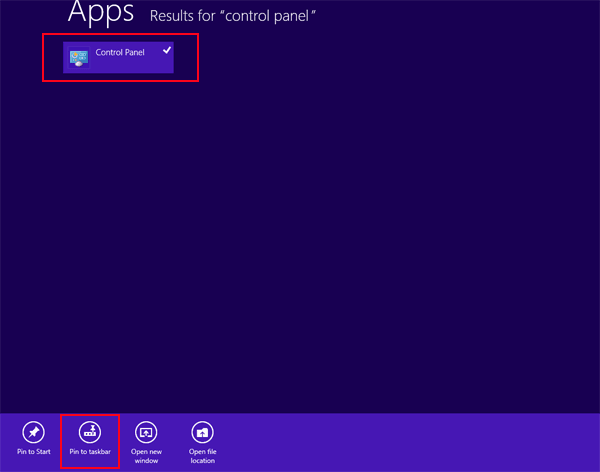Click the Pin to taskbar icon
Viewport: 600px width, 472px height.
coord(90,432)
